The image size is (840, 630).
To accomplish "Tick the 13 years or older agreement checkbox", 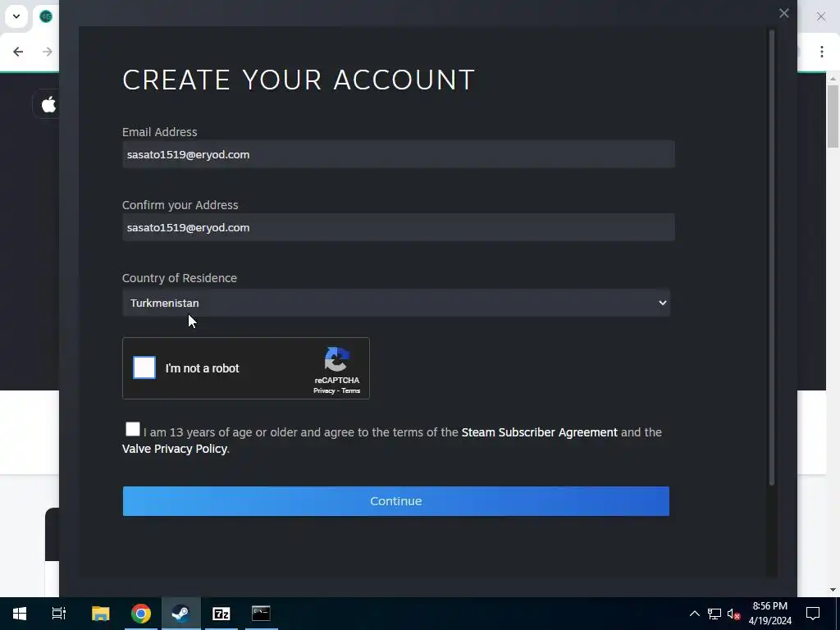I will click(132, 429).
